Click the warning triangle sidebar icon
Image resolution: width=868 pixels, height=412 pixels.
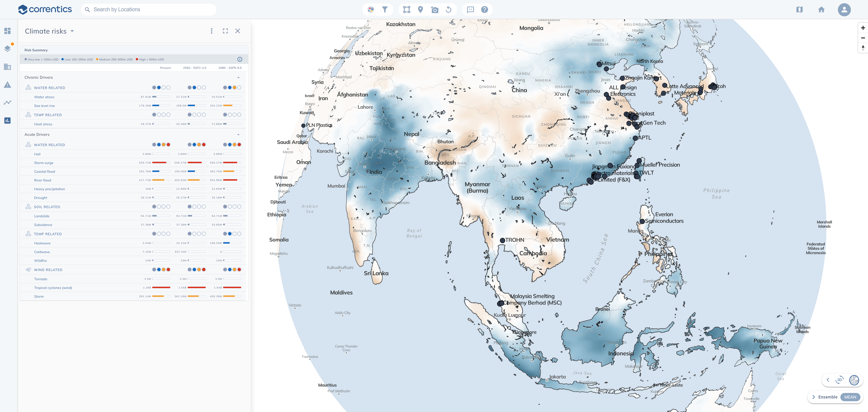(7, 85)
